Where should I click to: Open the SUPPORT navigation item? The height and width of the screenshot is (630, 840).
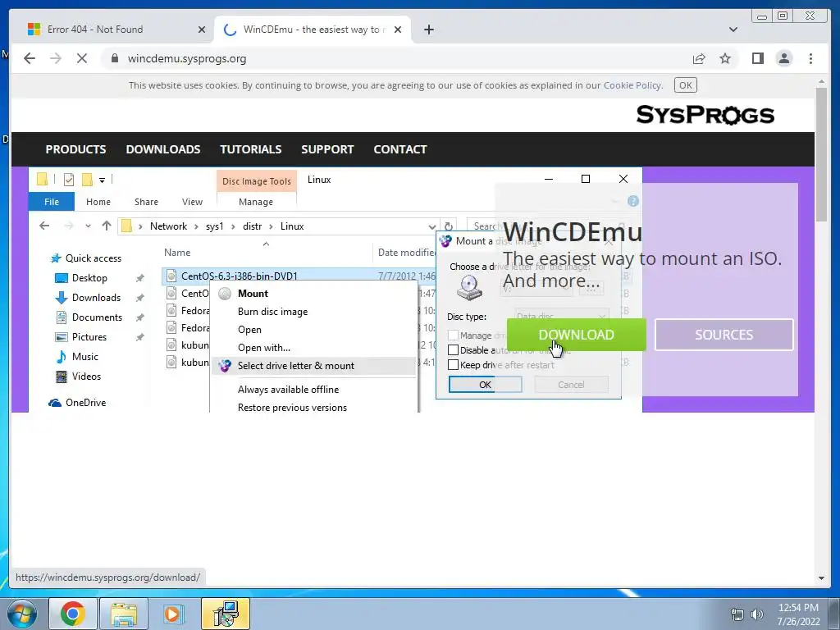(x=327, y=149)
